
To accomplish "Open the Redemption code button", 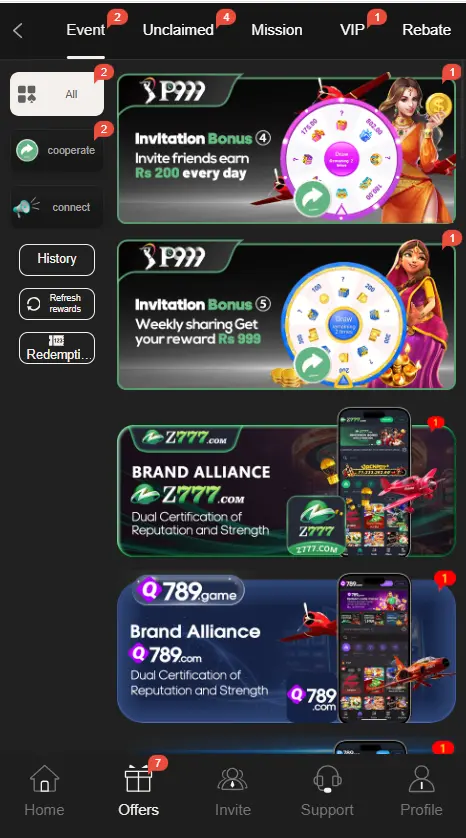I will coord(57,348).
